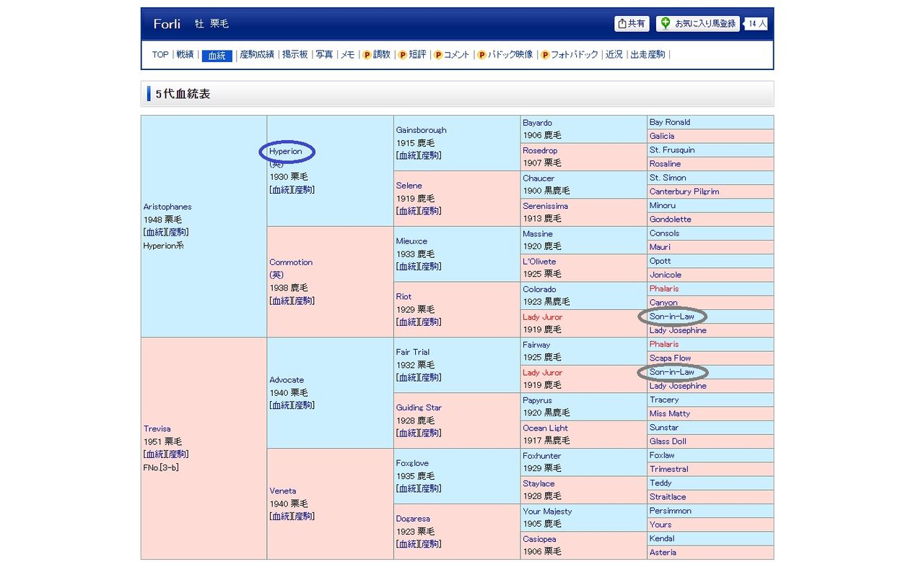Image resolution: width=924 pixels, height=565 pixels.
Task: Open the Asteria horse link
Action: coord(663,553)
